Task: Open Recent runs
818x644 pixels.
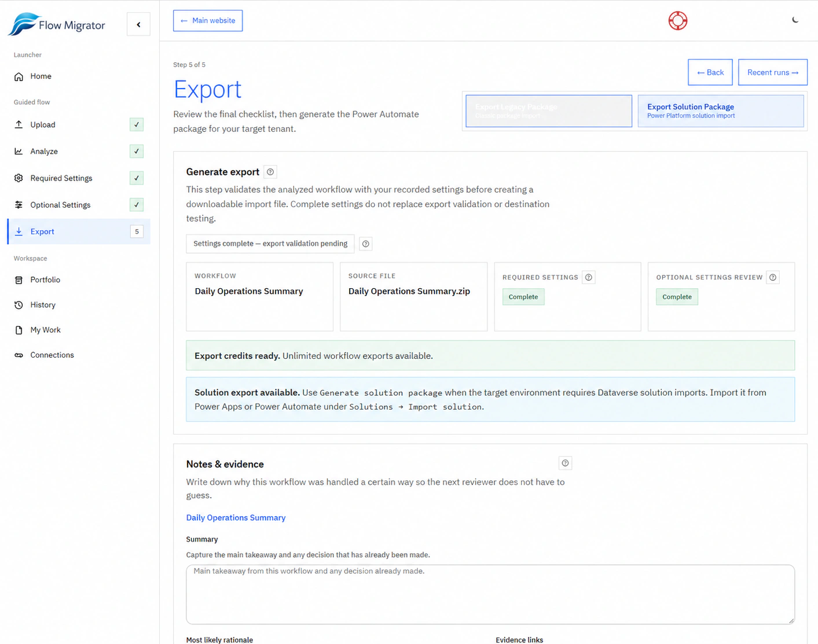Action: click(x=773, y=72)
